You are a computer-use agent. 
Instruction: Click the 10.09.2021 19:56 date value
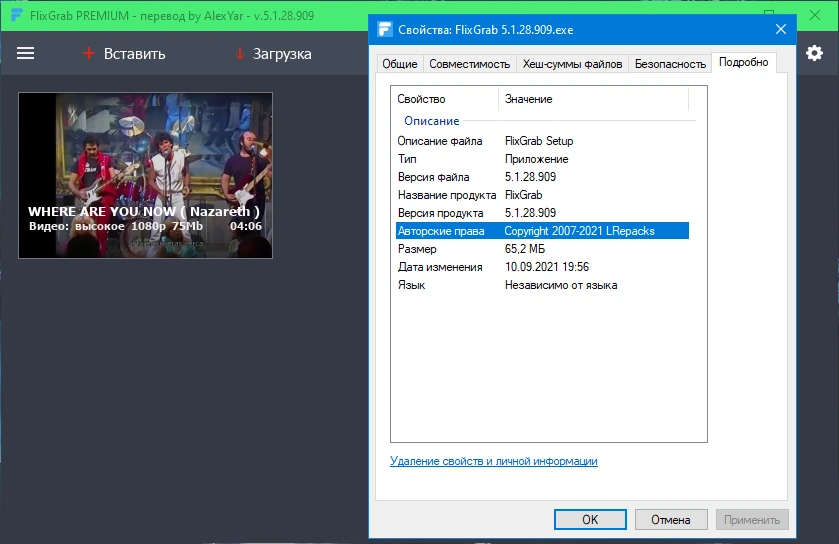547,267
